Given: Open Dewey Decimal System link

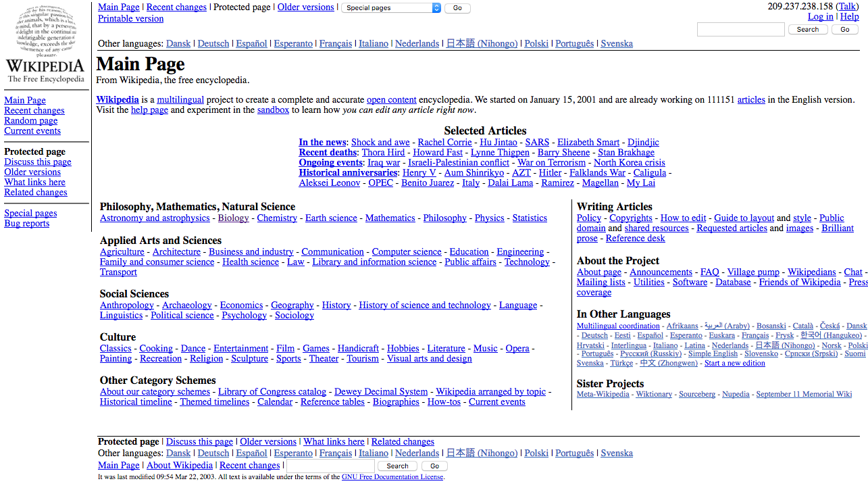Looking at the screenshot, I should (x=381, y=391).
